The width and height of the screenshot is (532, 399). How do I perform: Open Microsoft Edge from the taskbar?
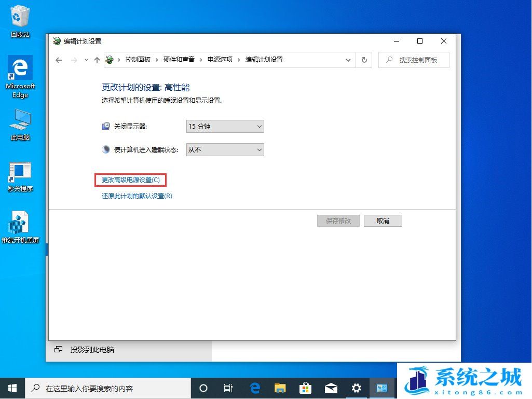pyautogui.click(x=254, y=388)
